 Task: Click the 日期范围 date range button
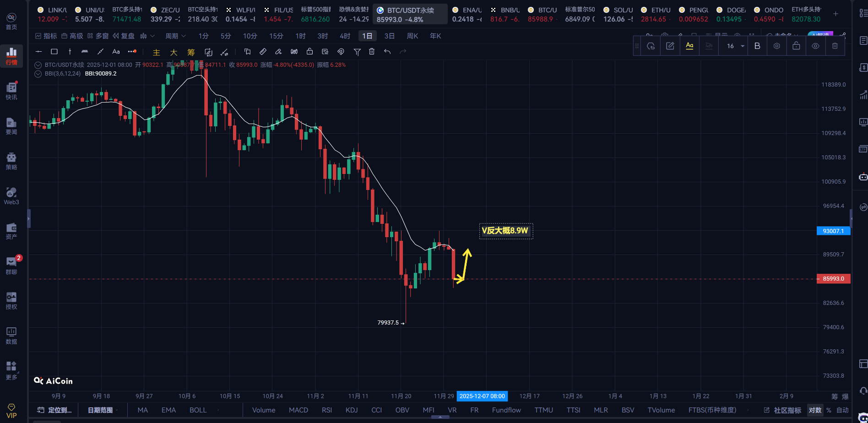pyautogui.click(x=100, y=410)
